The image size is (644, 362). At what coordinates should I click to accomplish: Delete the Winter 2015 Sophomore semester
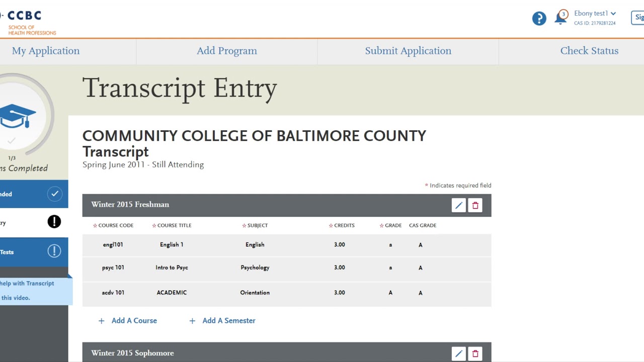point(475,353)
